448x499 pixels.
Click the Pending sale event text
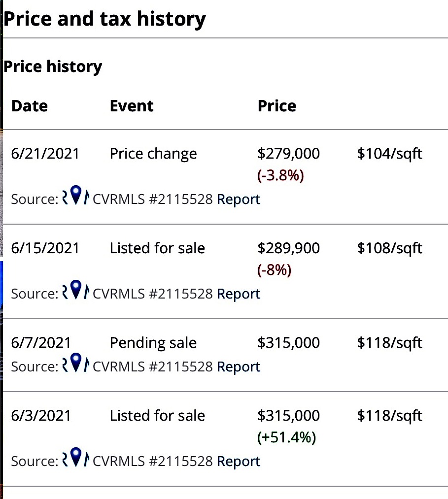(153, 343)
